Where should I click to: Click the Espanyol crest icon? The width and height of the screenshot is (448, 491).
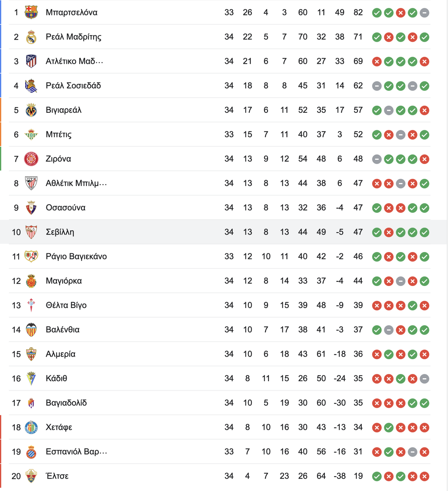tap(31, 452)
